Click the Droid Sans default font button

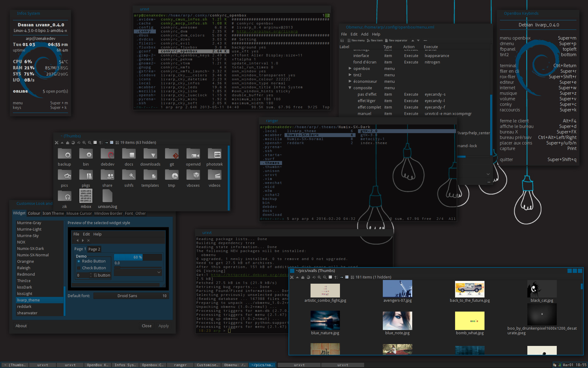131,296
